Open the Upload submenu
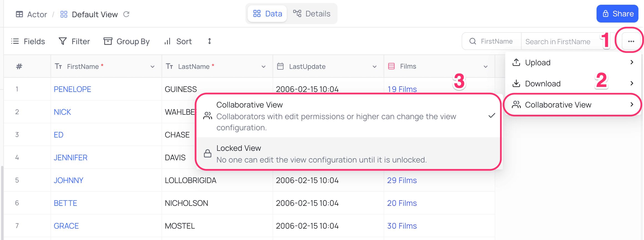 coord(573,62)
